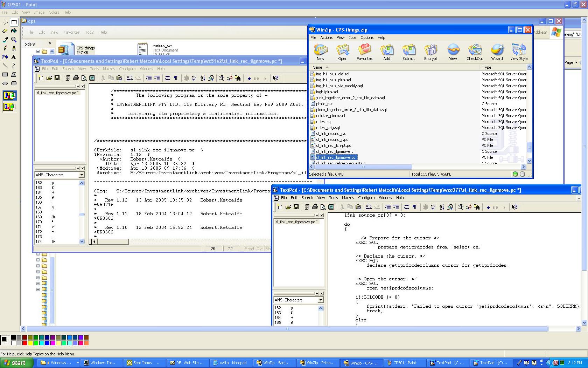This screenshot has width=588, height=368.
Task: Pick the Fill With Color bucket tool
Action: [x=14, y=31]
